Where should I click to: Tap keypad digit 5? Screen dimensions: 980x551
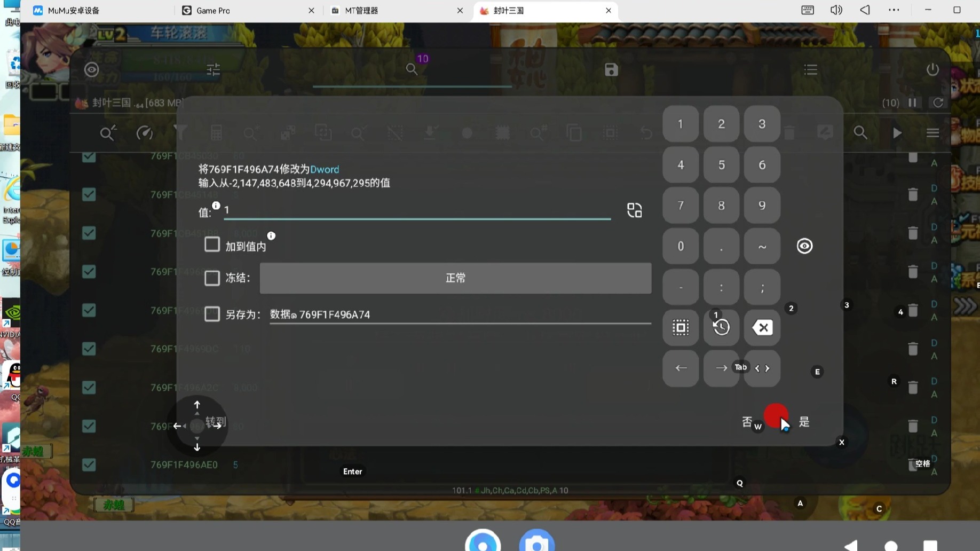(x=721, y=164)
